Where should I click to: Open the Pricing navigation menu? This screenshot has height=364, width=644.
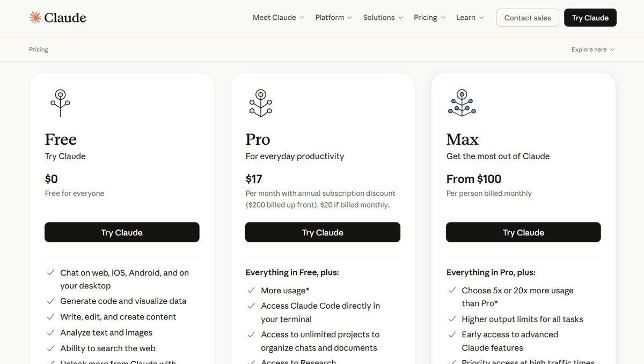[429, 18]
